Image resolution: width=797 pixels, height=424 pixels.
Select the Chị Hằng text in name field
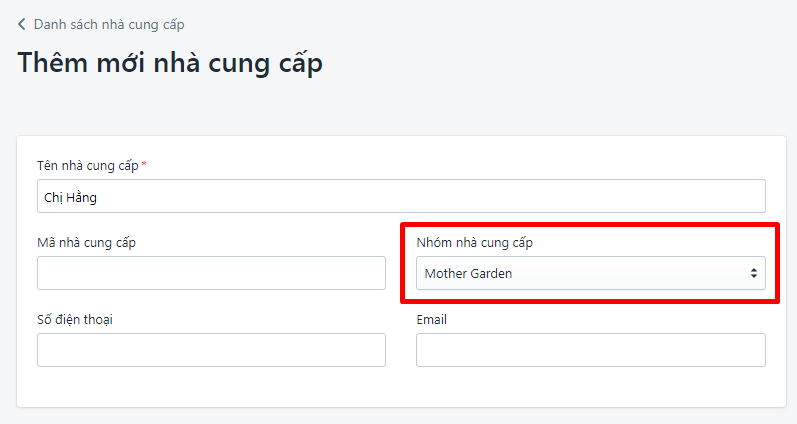70,197
